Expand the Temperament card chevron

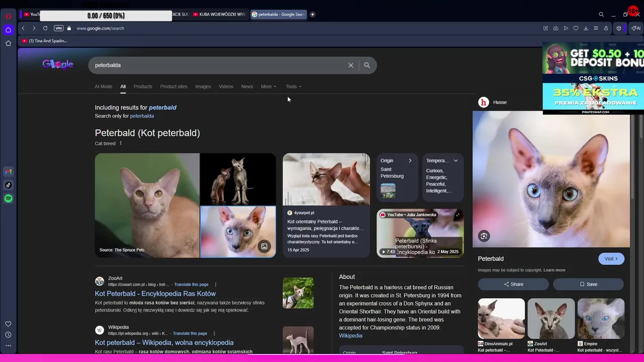point(455,160)
